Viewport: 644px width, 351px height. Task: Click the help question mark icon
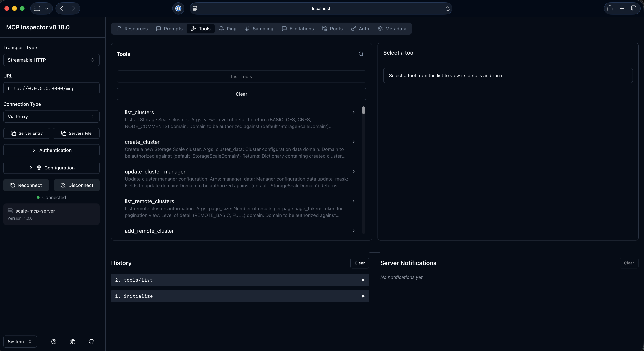pyautogui.click(x=54, y=342)
